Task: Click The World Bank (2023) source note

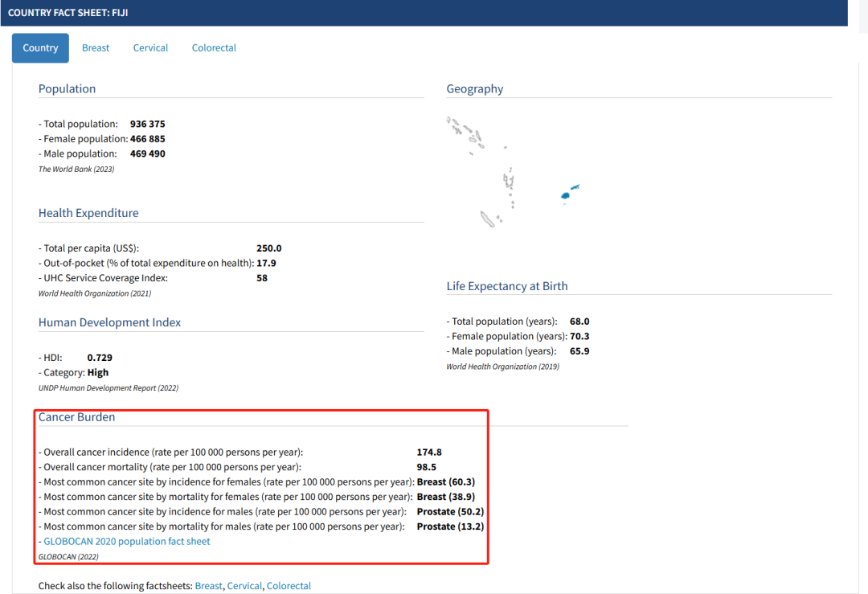Action: pos(76,170)
